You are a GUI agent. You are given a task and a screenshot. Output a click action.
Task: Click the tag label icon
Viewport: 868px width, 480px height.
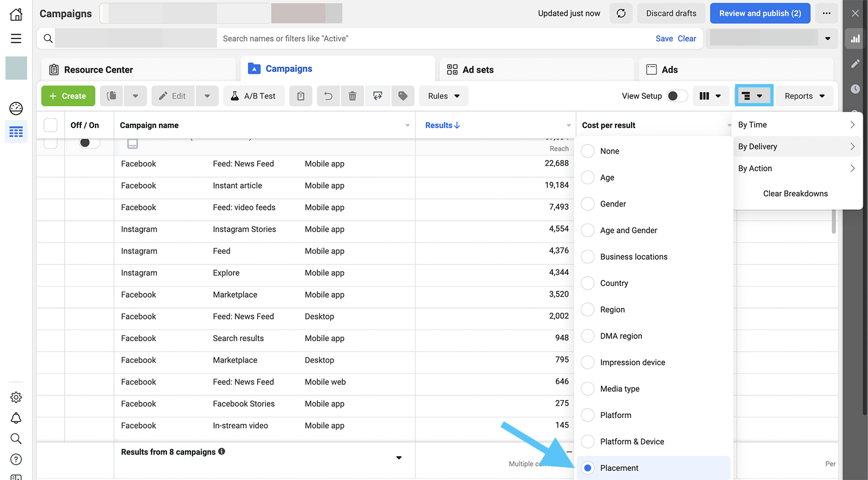click(403, 96)
